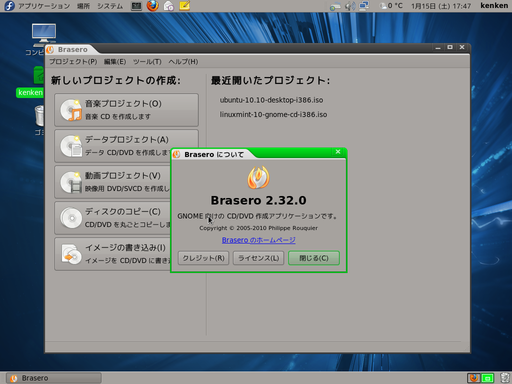Open the notes launcher in top panel
Image resolution: width=512 pixels, height=384 pixels.
(185, 6)
